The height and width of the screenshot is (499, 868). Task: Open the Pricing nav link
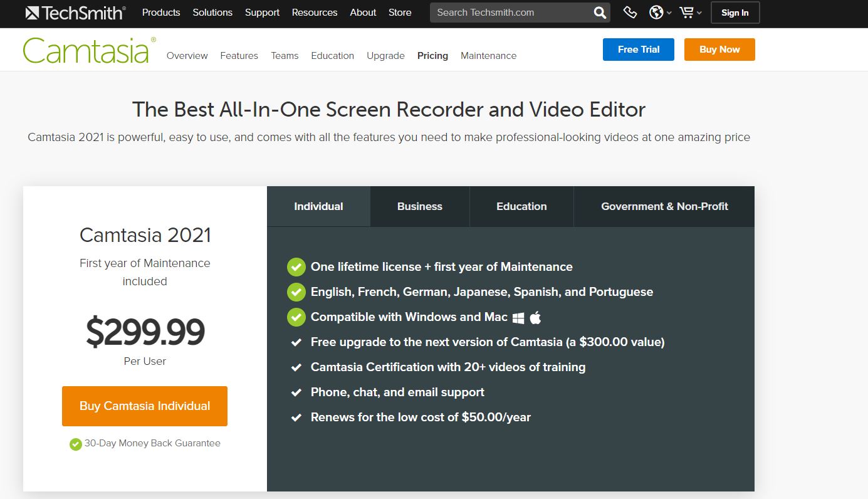(x=432, y=56)
